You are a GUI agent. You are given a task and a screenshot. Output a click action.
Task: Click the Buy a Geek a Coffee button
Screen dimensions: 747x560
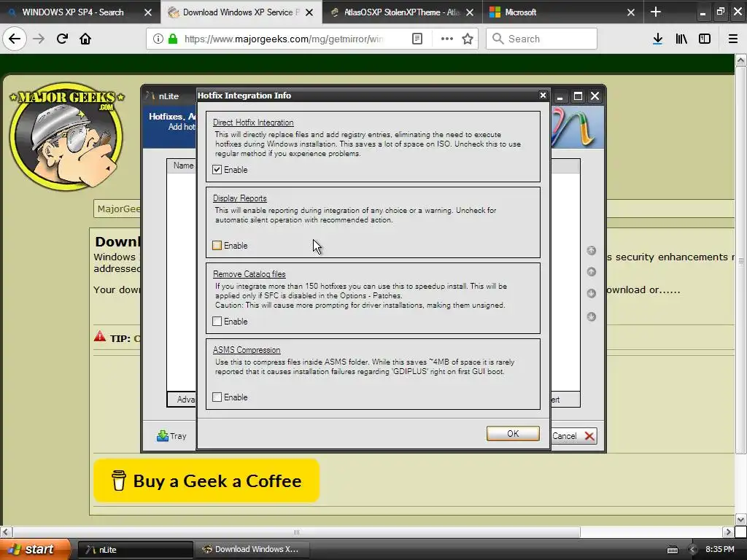point(206,481)
